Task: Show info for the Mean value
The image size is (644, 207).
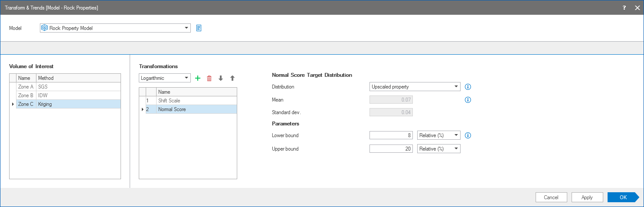Action: pyautogui.click(x=467, y=100)
